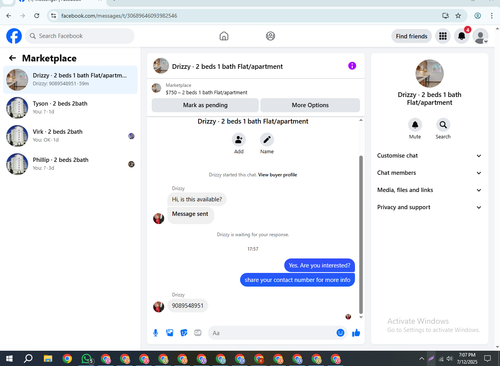Image resolution: width=500 pixels, height=366 pixels.
Task: Mute the conversation with the bell icon
Action: pos(415,125)
